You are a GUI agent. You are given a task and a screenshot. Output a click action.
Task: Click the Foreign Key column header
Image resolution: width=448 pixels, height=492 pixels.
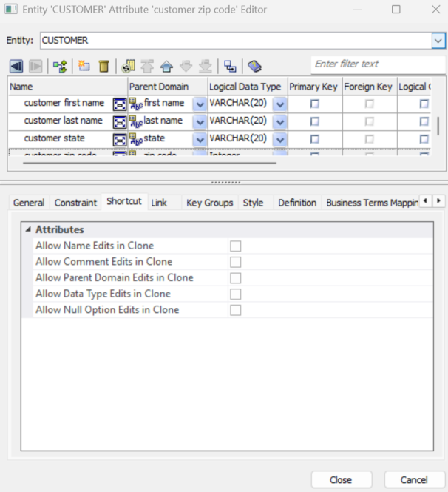click(370, 87)
